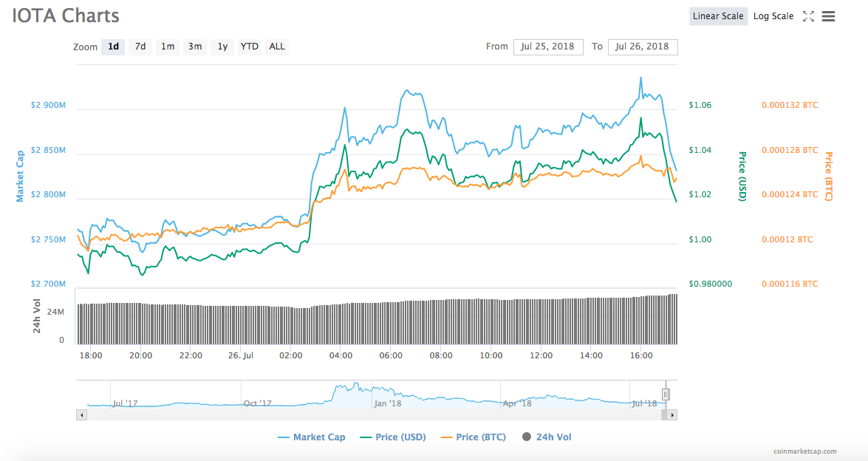Click the navigator scroll left arrow
This screenshot has width=868, height=461.
point(81,415)
